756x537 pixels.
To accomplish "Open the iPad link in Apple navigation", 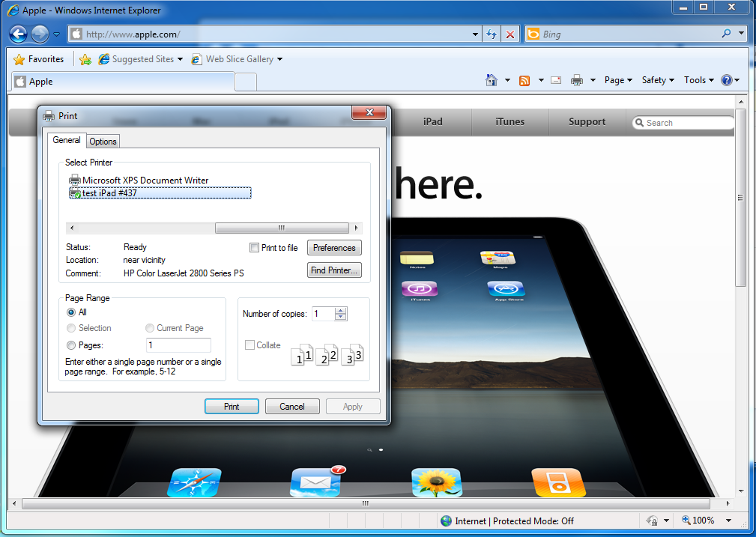I will pyautogui.click(x=432, y=122).
